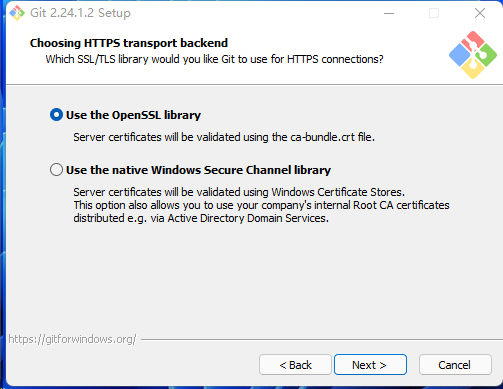Cancel the Git setup

click(x=455, y=365)
